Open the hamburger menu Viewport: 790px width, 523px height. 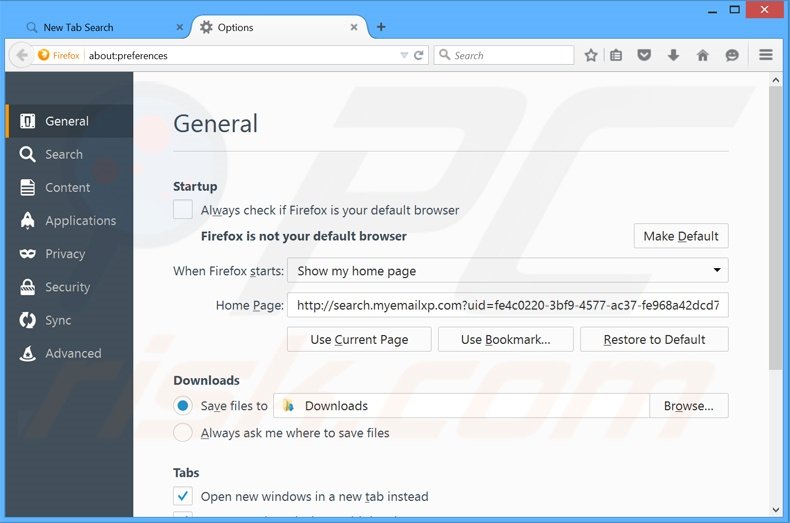tap(766, 54)
